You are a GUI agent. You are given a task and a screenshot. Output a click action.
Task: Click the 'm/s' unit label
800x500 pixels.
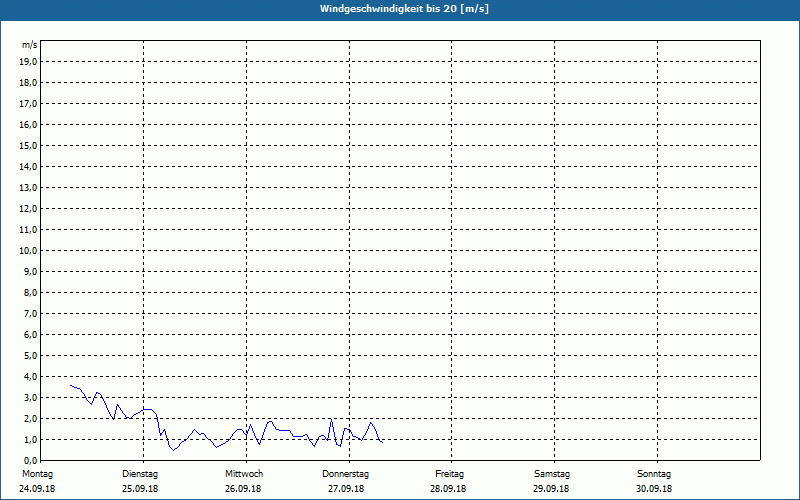pos(30,45)
